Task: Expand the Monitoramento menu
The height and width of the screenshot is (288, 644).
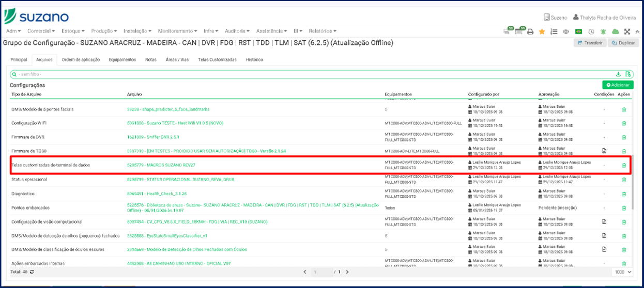Action: 177,31
